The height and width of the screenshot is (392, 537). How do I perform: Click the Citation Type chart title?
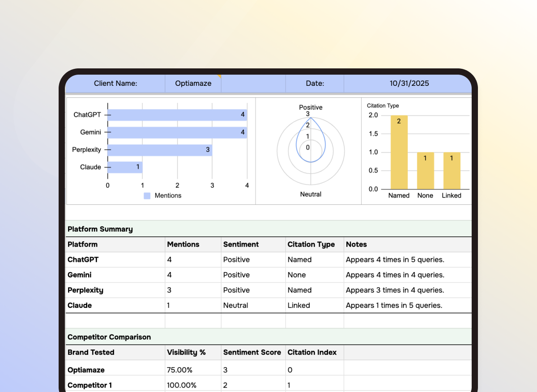(x=383, y=105)
